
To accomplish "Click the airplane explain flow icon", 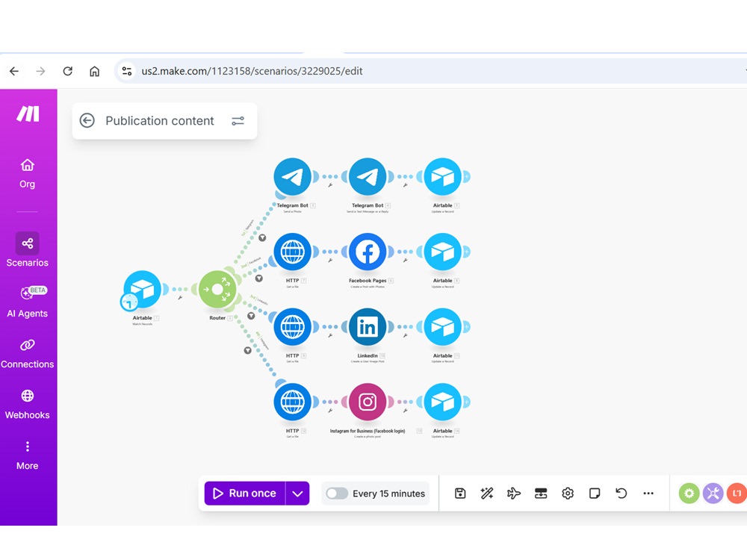I will [x=514, y=494].
